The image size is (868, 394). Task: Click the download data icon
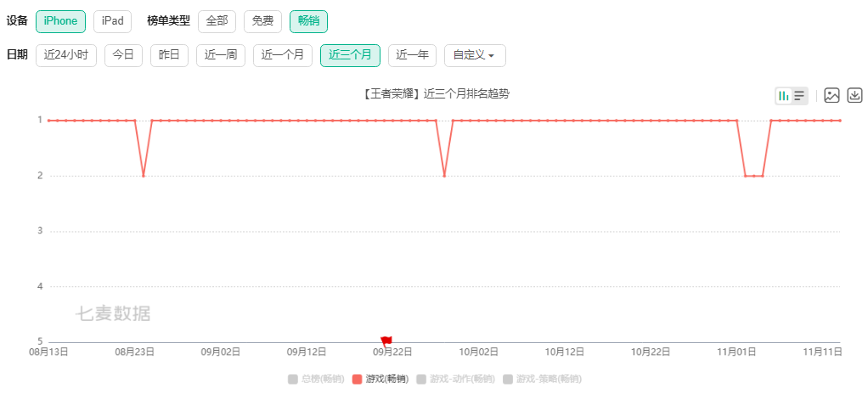855,96
